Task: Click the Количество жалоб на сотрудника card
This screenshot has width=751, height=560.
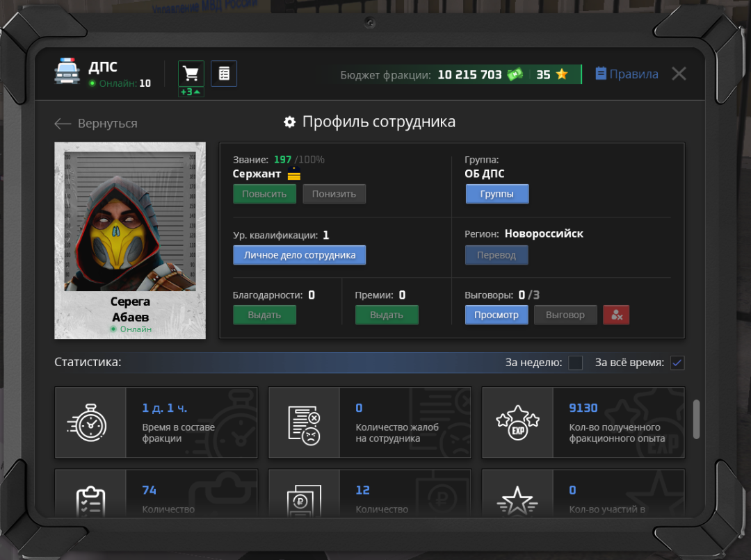Action: 370,422
